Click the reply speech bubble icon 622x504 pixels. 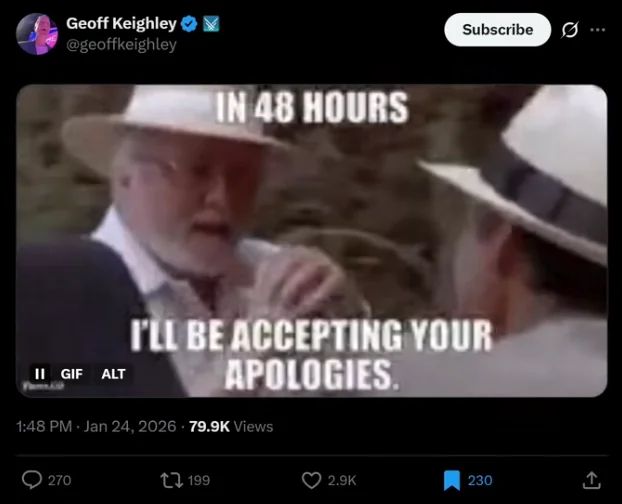click(x=32, y=480)
